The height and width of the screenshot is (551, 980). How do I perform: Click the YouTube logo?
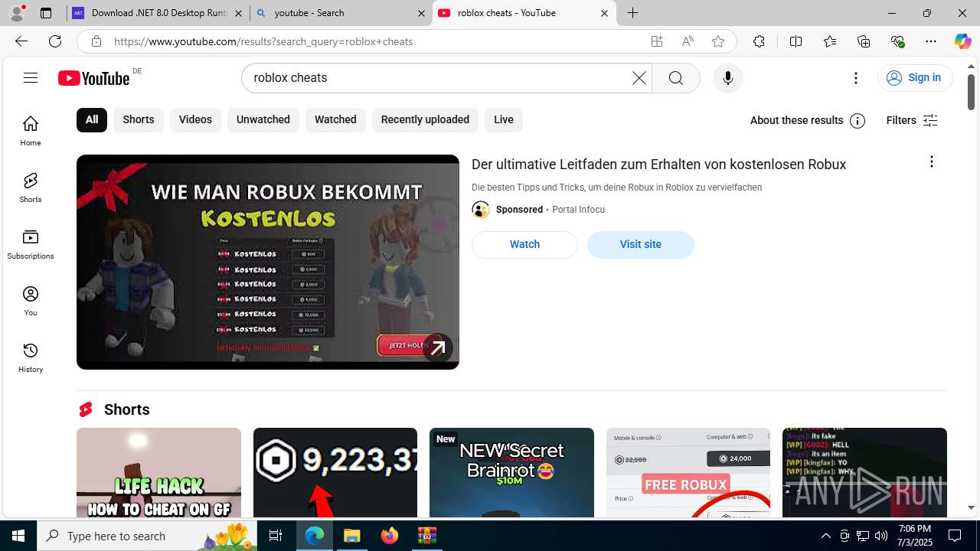tap(93, 78)
